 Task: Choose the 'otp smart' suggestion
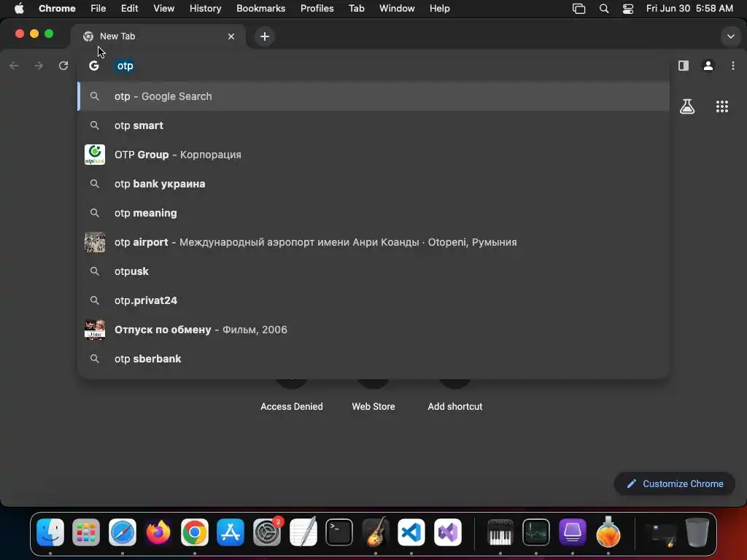pos(373,125)
